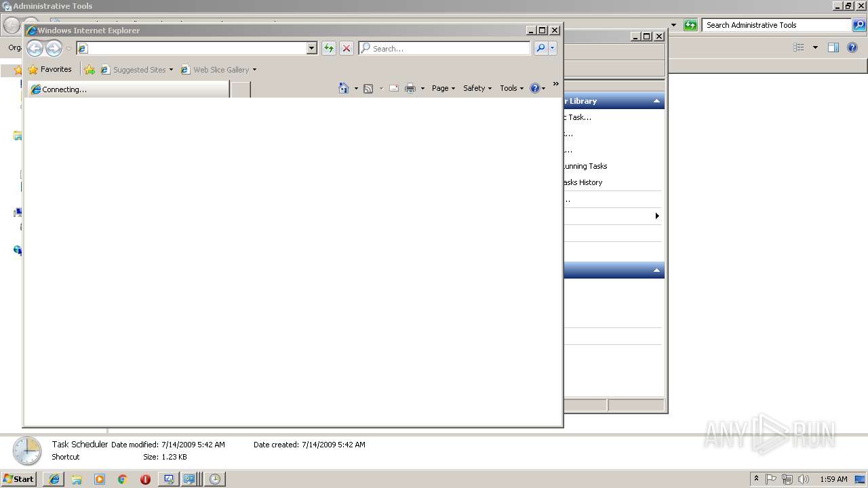Screen dimensions: 868x488
Task: Open Opera browser from taskbar
Action: pos(145,479)
